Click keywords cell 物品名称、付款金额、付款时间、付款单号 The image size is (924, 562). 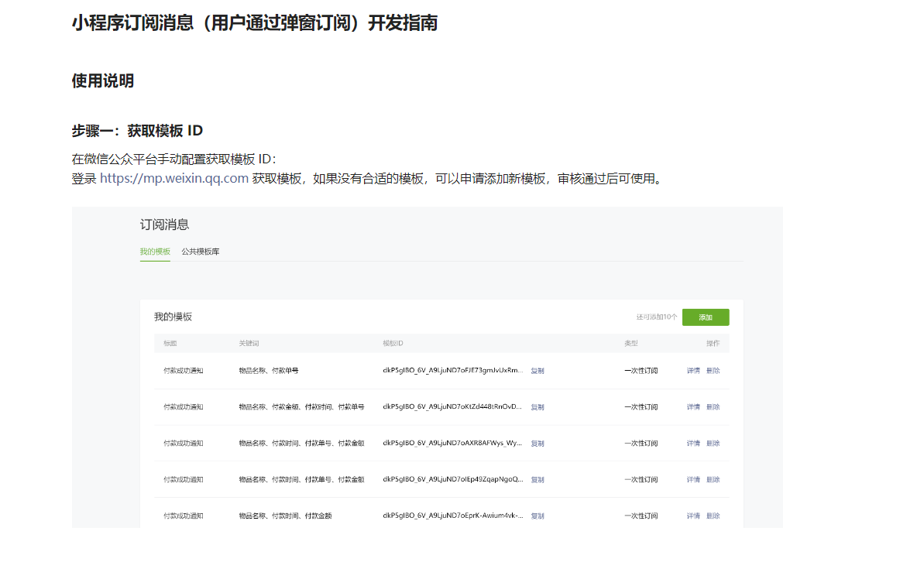pyautogui.click(x=302, y=407)
